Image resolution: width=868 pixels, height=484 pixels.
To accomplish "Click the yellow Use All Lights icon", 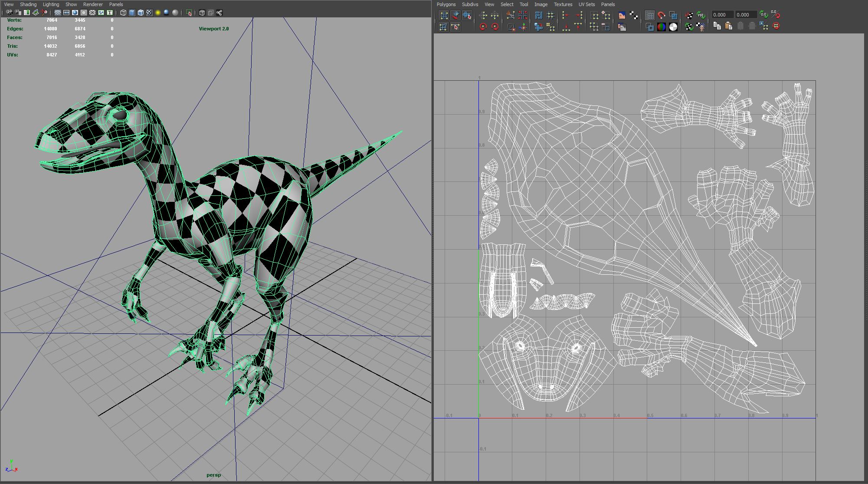I will tap(158, 13).
